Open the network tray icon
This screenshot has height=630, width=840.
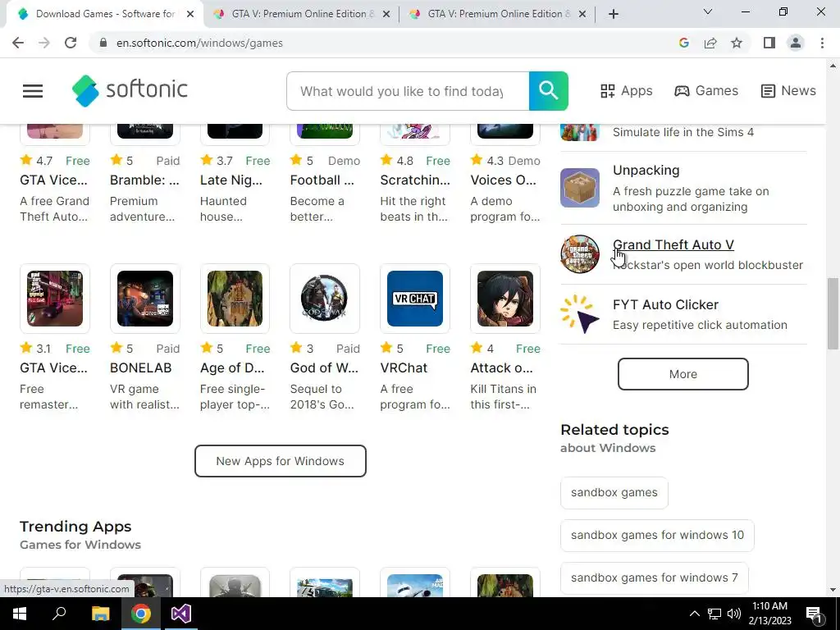point(714,614)
